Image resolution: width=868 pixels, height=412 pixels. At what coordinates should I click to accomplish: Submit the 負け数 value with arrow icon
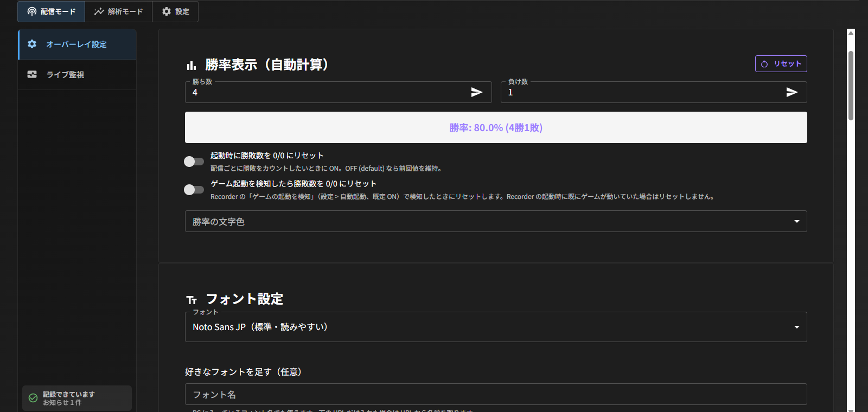pyautogui.click(x=792, y=92)
